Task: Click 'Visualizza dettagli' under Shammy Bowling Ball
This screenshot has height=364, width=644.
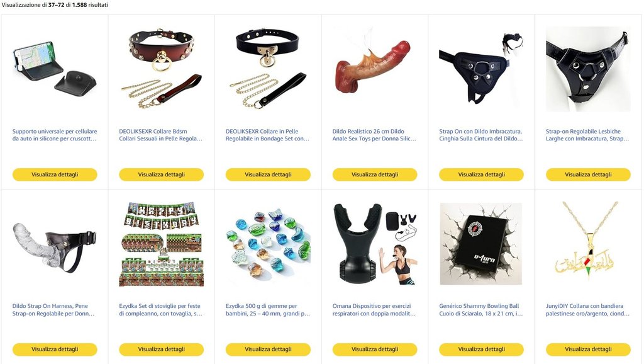Action: point(481,349)
